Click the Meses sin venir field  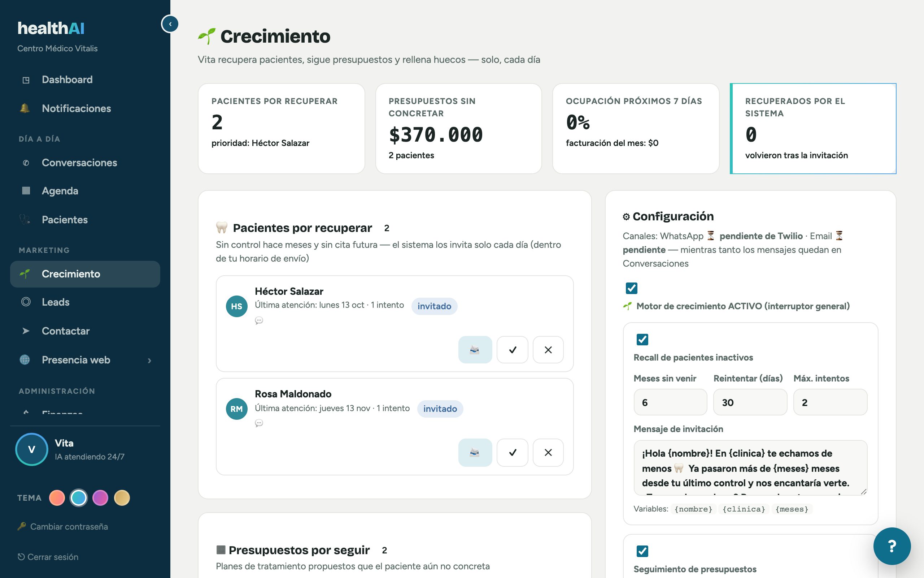(x=670, y=402)
